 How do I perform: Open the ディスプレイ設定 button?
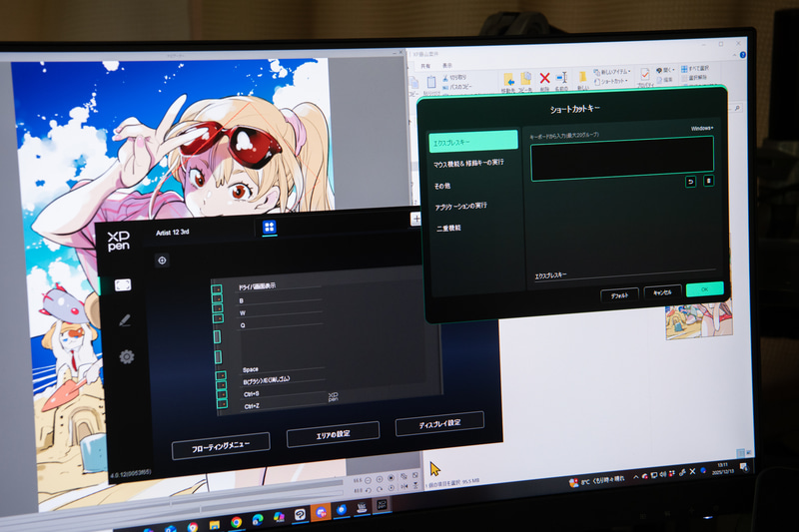439,423
